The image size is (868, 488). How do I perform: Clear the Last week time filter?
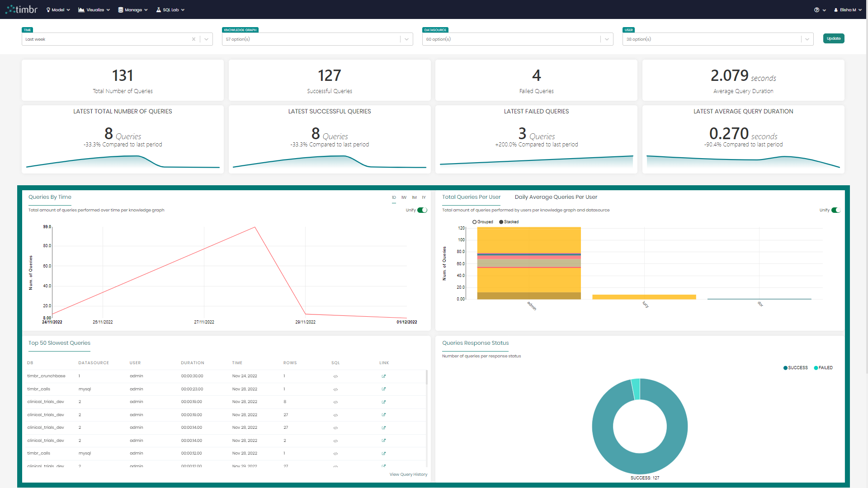pos(194,39)
